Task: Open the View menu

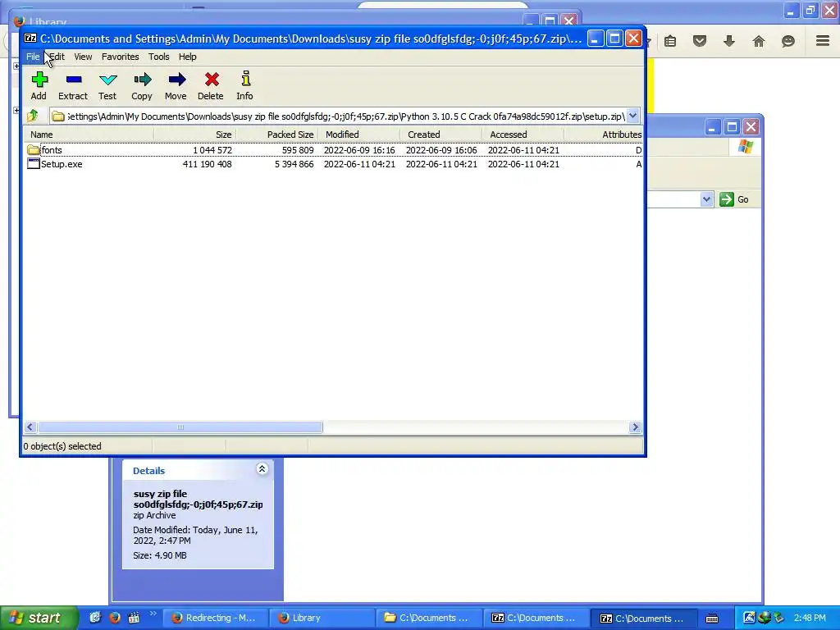Action: coord(83,57)
